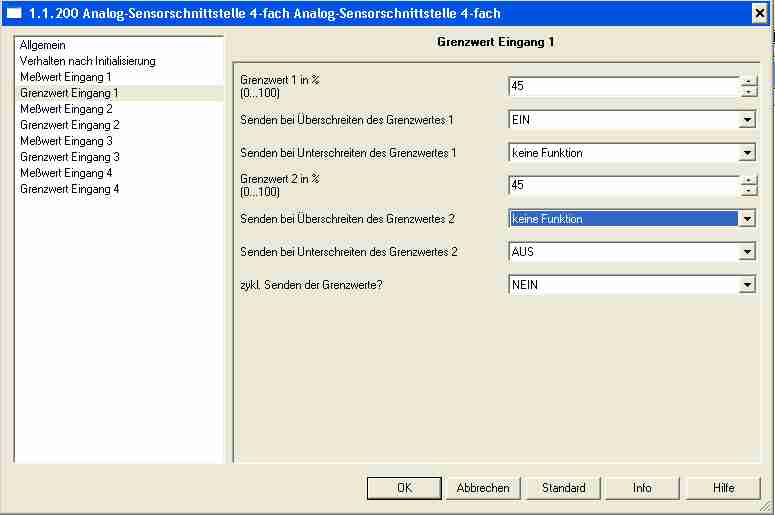
Task: Click into the Grenzwert 1 percent field
Action: pos(622,87)
